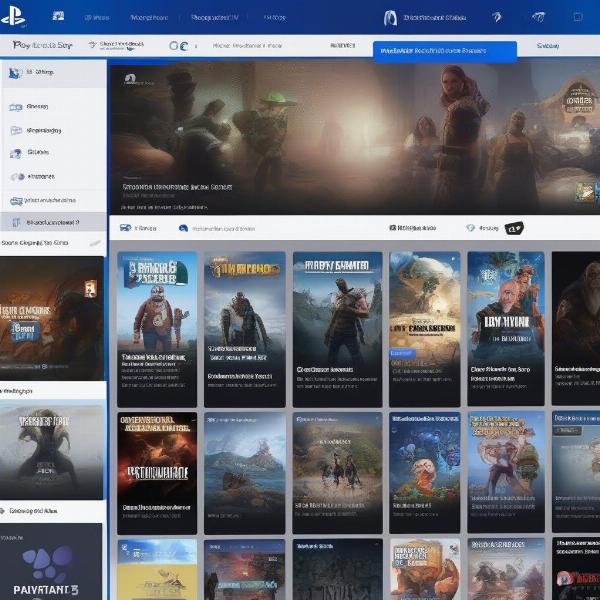Open the red fiery game card in row two
The width and height of the screenshot is (600, 600).
pos(157,473)
